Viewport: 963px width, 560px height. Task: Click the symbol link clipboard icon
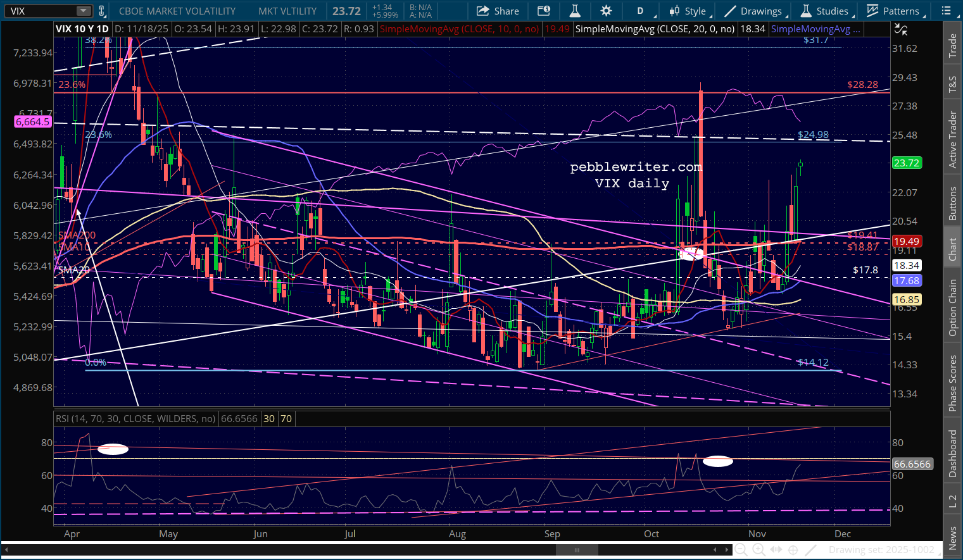tap(101, 11)
